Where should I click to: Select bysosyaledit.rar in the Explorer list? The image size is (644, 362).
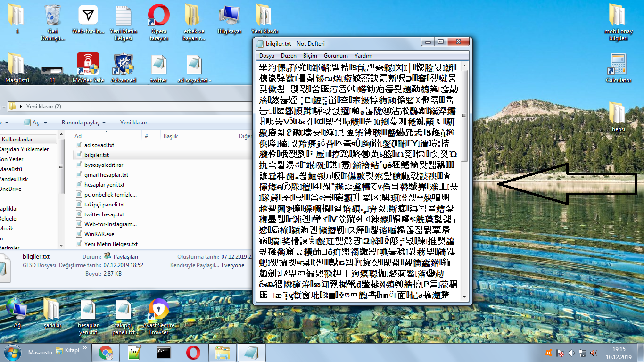pos(104,165)
